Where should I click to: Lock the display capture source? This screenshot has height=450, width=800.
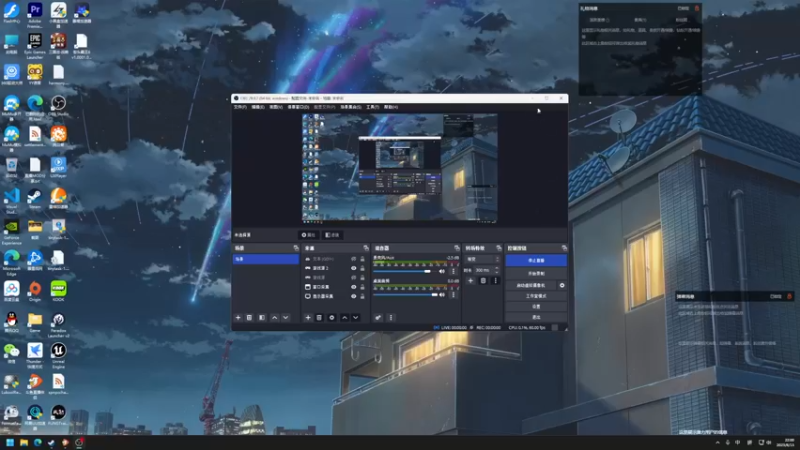point(362,296)
